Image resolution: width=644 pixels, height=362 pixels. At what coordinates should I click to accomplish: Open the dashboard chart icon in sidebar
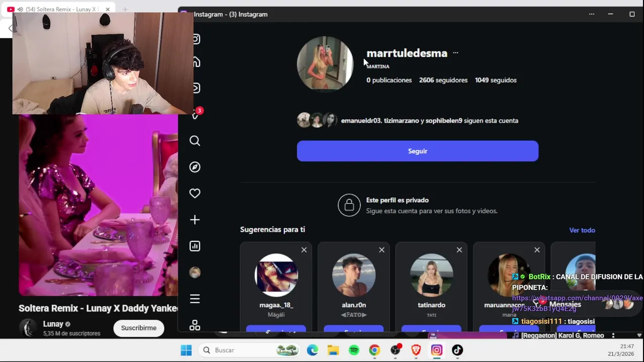pos(195,246)
